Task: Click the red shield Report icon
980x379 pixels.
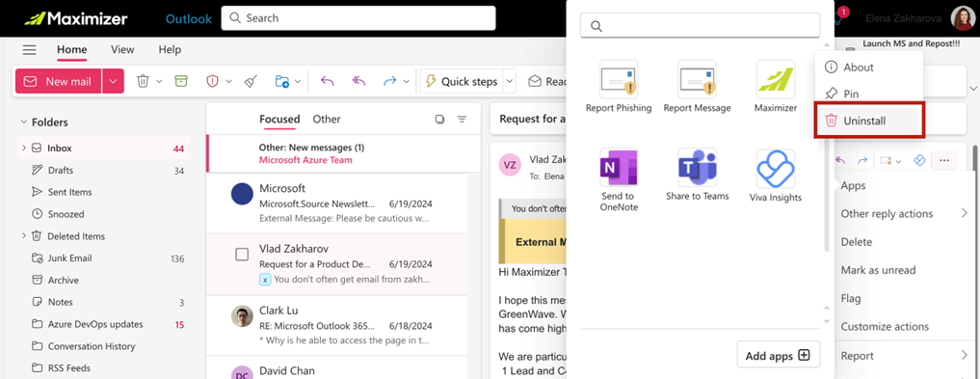Action: click(213, 81)
